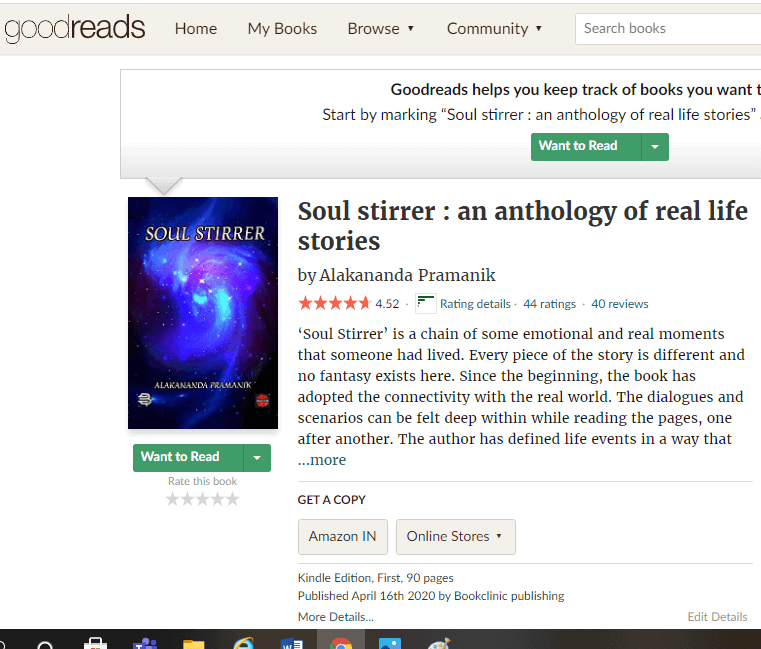Open Paint from the taskbar

(439, 644)
